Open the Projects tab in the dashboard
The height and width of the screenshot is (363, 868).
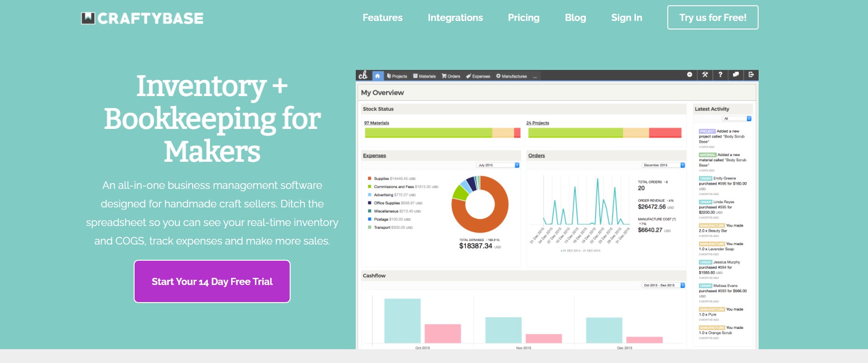click(397, 76)
